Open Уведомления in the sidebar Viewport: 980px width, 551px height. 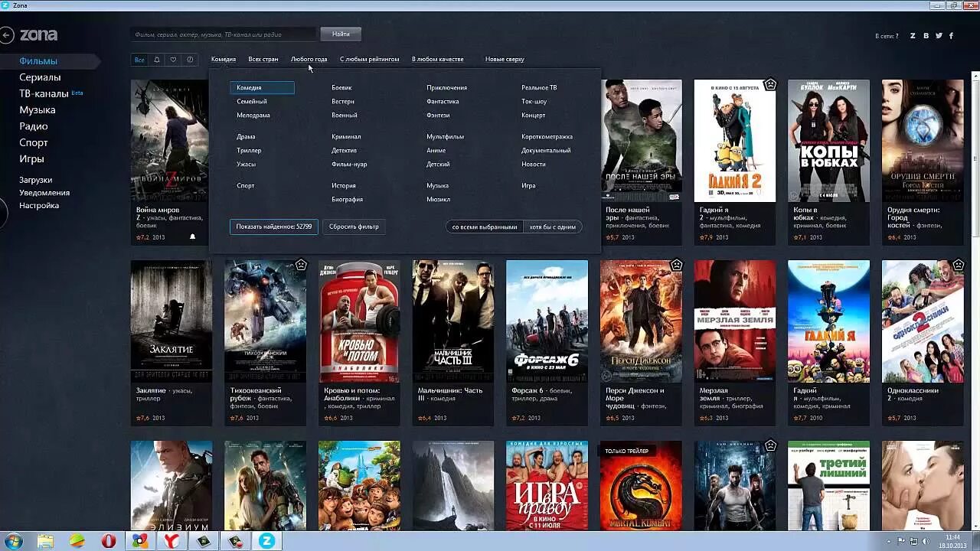pyautogui.click(x=44, y=193)
